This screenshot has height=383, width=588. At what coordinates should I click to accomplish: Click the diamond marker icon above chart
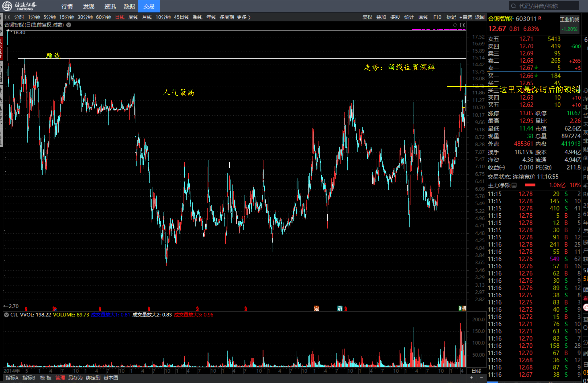click(x=455, y=25)
